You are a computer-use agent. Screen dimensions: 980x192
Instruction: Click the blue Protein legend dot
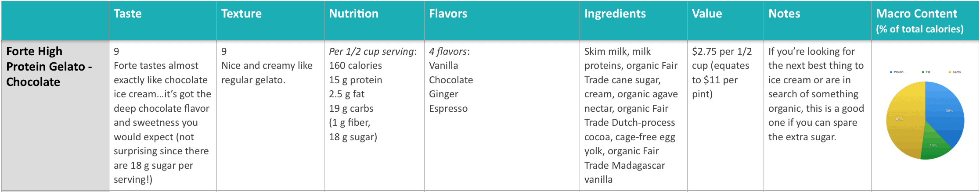(891, 72)
